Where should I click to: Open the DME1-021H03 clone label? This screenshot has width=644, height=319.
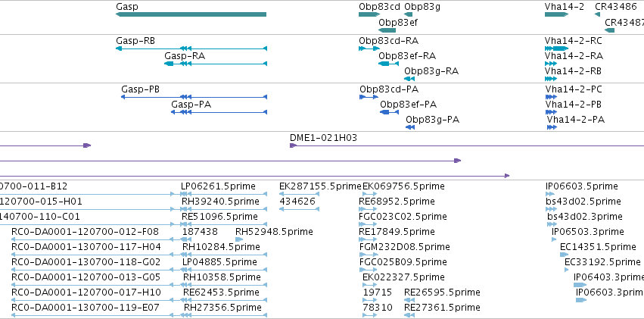323,138
